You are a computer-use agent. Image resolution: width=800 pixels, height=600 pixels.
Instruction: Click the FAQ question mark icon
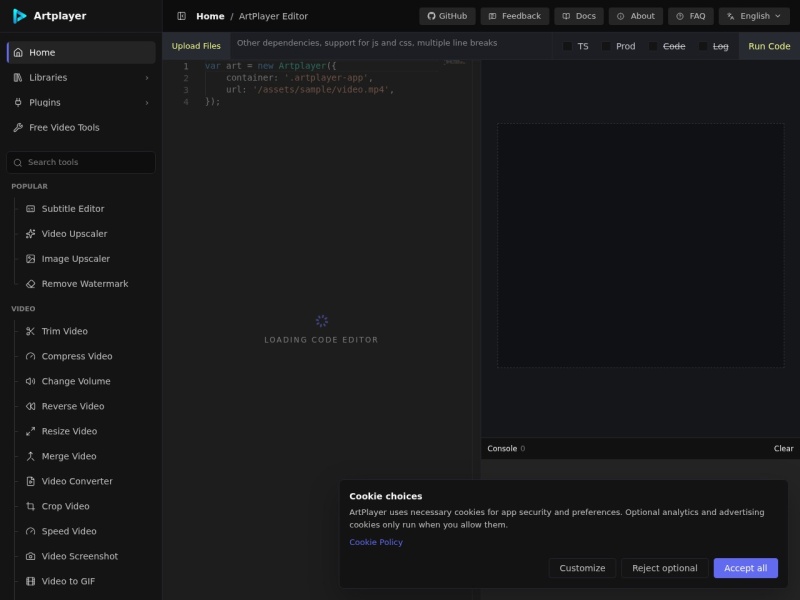(x=680, y=16)
